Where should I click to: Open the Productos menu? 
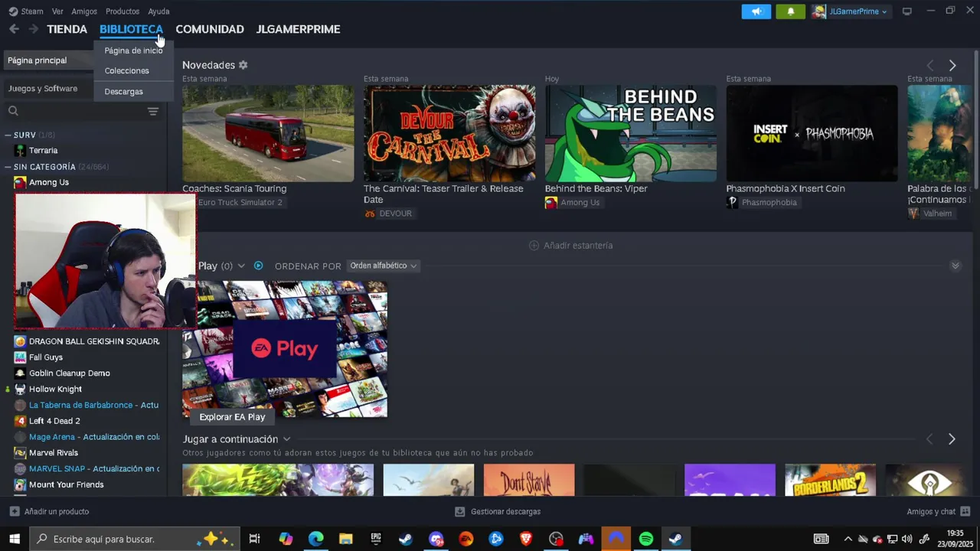point(122,11)
